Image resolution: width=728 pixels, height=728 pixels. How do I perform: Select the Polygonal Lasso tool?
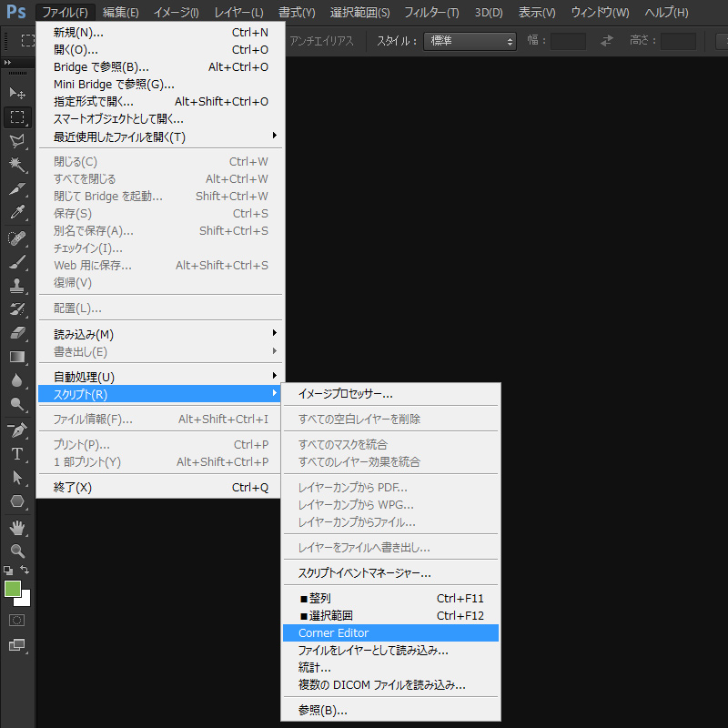point(17,141)
